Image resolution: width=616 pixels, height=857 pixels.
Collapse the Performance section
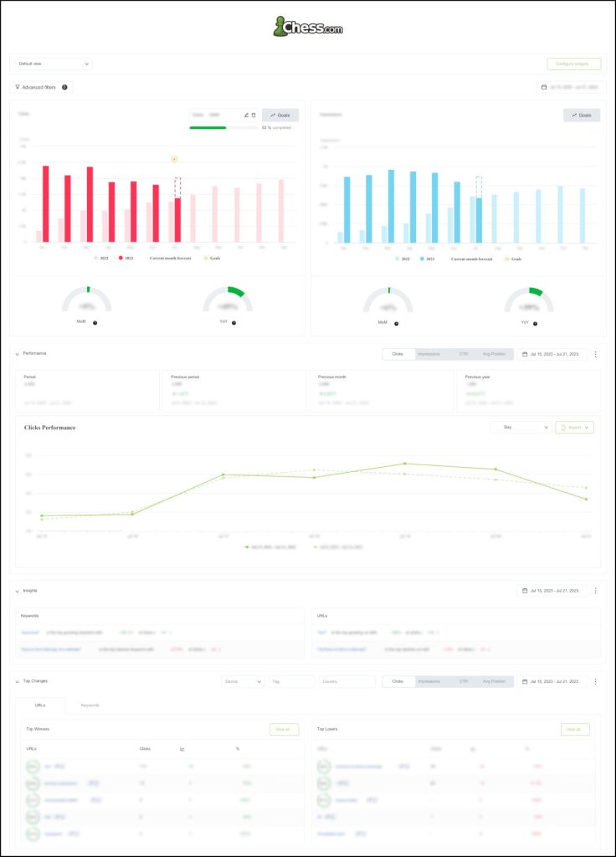point(17,354)
